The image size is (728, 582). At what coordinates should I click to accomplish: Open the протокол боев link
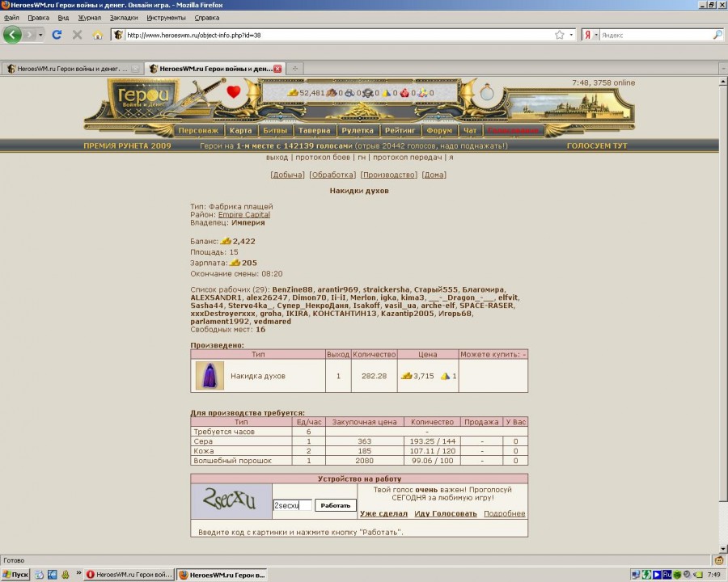(323, 158)
